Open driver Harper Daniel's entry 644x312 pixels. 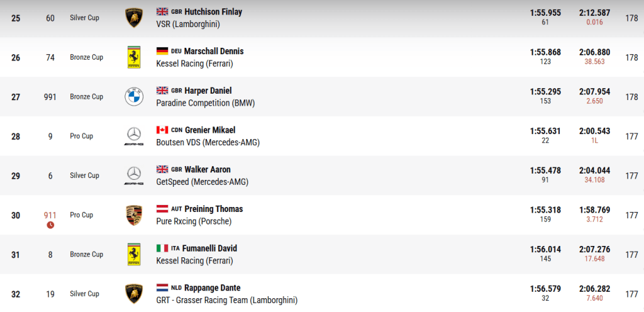[209, 91]
